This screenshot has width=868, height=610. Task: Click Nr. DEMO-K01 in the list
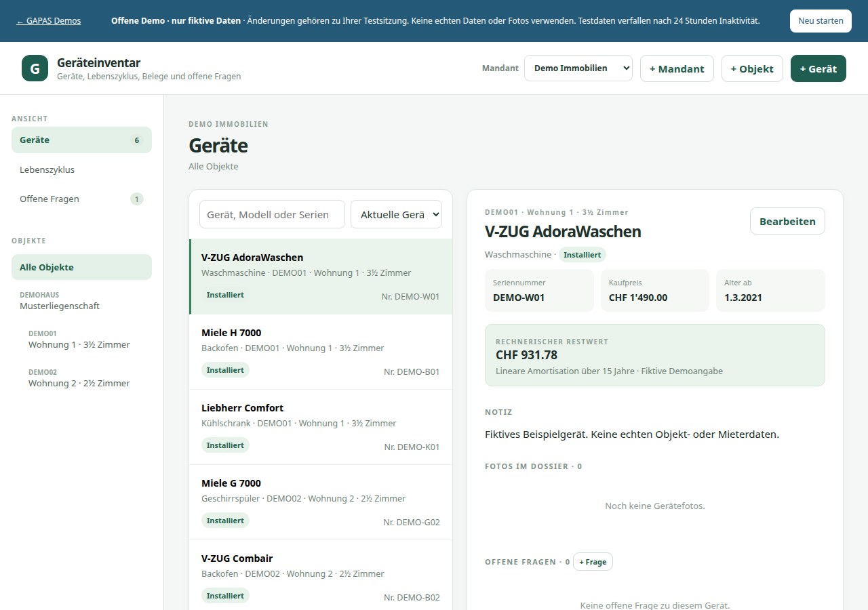(412, 447)
